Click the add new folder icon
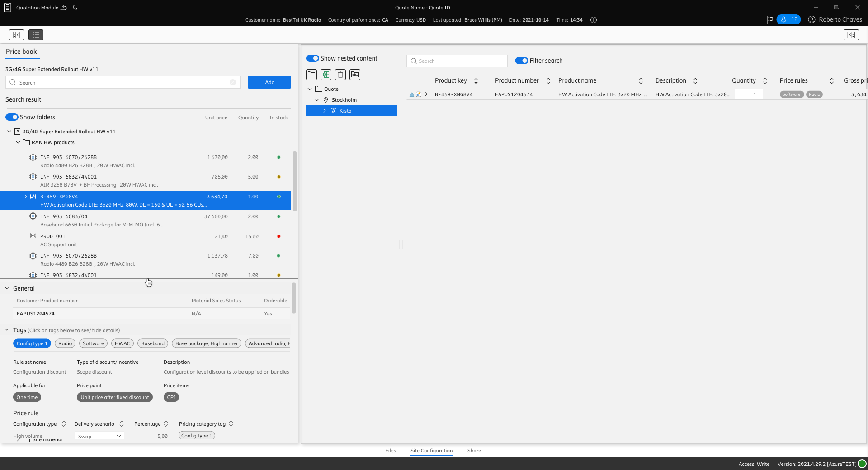868x470 pixels. [x=311, y=75]
